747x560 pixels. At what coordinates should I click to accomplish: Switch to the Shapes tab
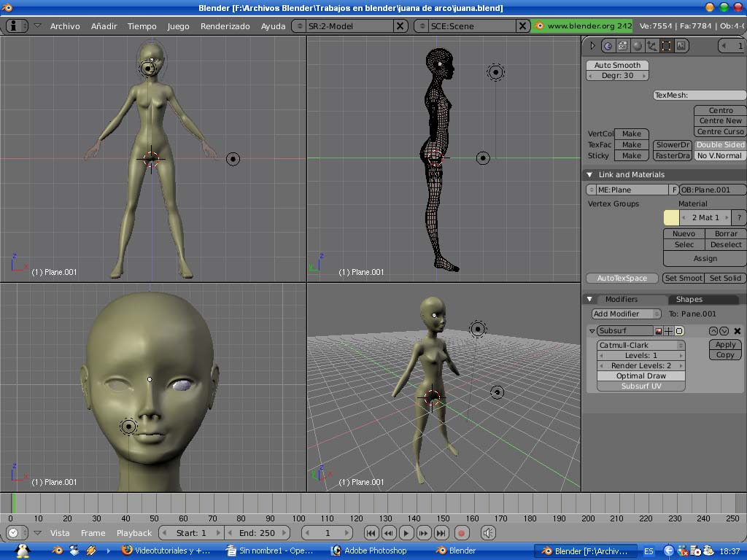(x=689, y=300)
